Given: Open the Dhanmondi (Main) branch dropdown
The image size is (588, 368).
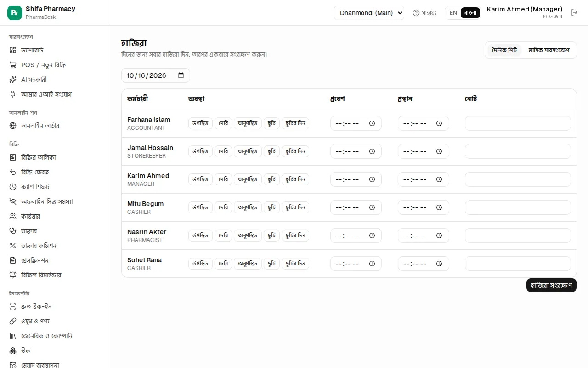Looking at the screenshot, I should pos(369,13).
